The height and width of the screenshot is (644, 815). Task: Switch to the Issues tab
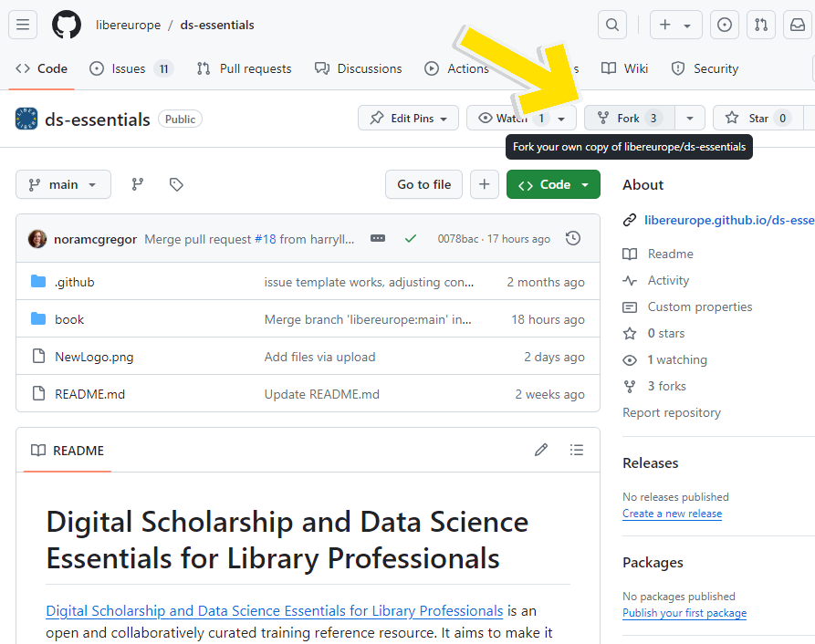[x=131, y=68]
